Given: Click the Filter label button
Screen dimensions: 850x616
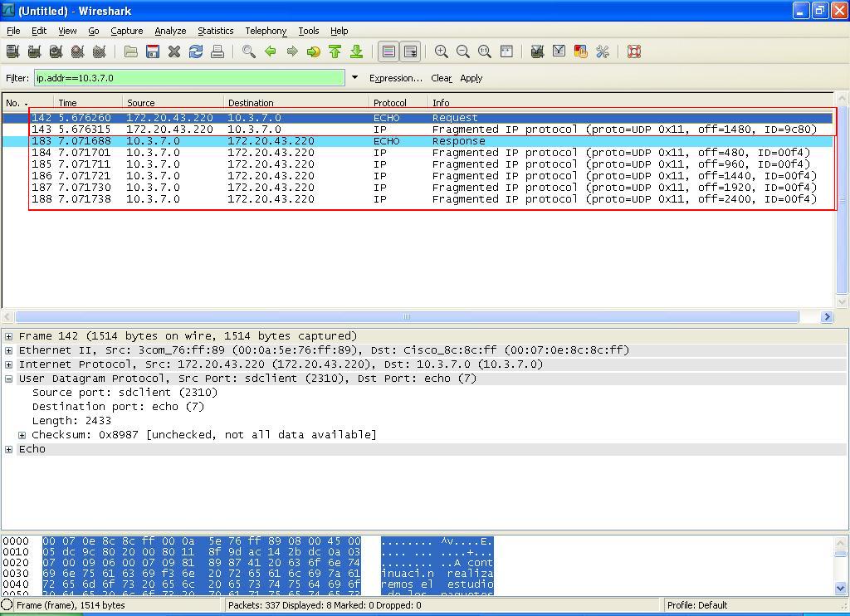Looking at the screenshot, I should click(x=17, y=78).
